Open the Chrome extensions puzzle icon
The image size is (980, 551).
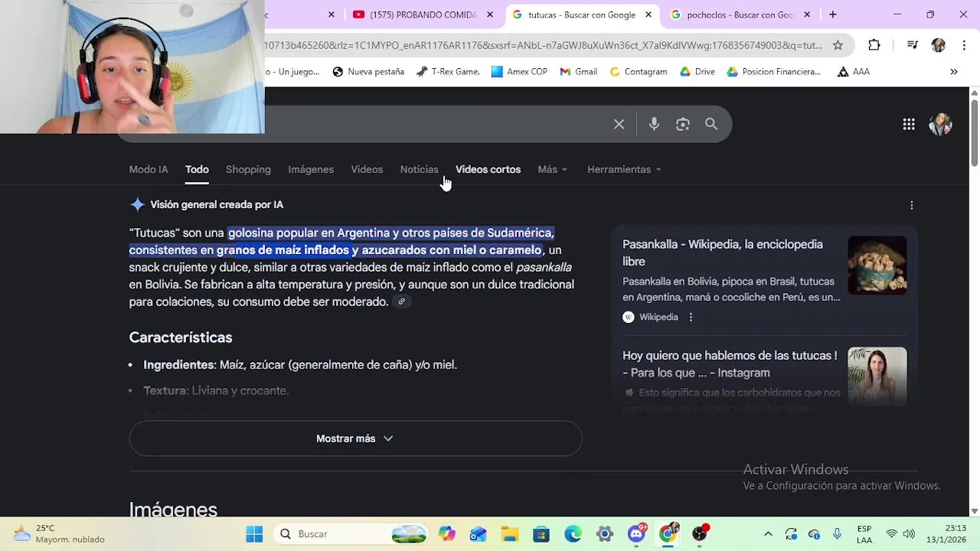click(874, 45)
